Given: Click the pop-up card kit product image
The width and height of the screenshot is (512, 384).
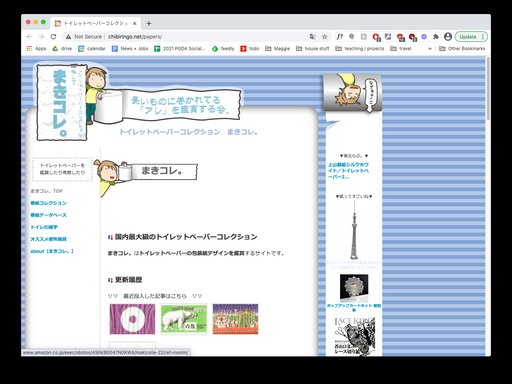Looking at the screenshot, I should (x=354, y=288).
